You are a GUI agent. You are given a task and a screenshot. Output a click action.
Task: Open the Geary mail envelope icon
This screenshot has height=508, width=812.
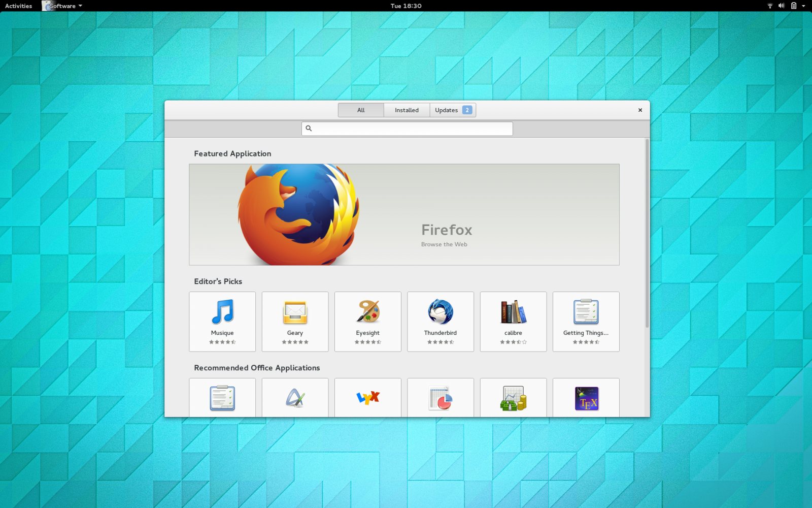coord(295,312)
